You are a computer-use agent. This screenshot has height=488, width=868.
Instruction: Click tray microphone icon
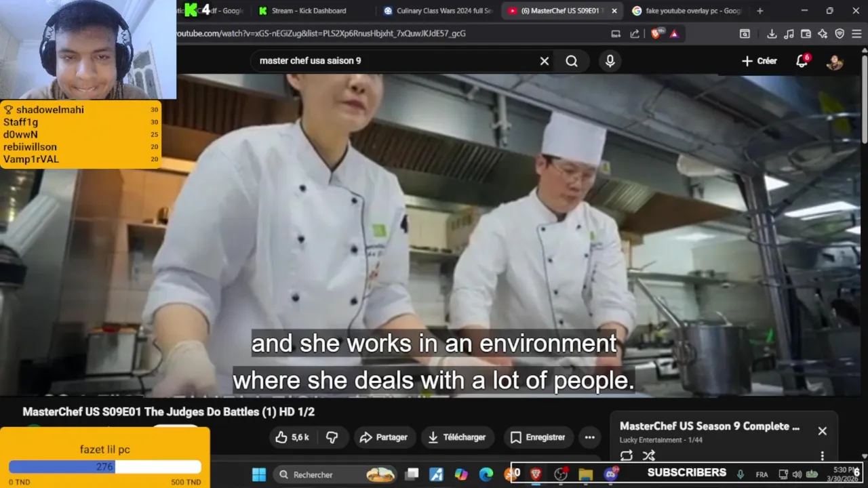(741, 474)
